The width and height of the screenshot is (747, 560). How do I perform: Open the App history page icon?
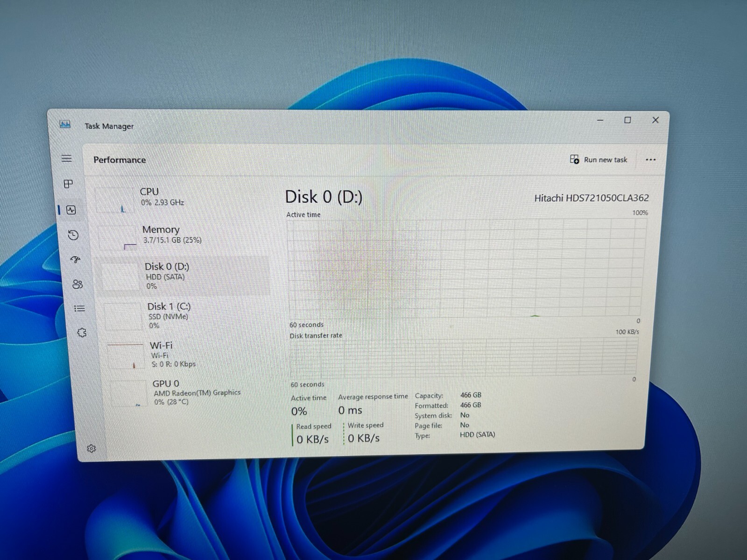pyautogui.click(x=73, y=235)
